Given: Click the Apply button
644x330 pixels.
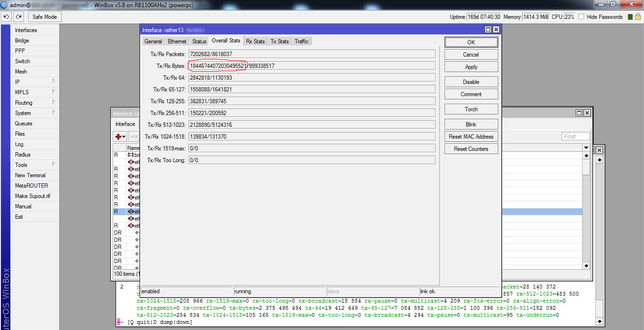Looking at the screenshot, I should coord(471,67).
